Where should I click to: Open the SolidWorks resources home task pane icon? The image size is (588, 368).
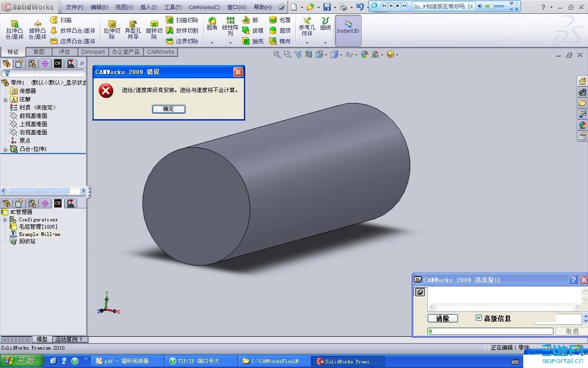pos(582,81)
